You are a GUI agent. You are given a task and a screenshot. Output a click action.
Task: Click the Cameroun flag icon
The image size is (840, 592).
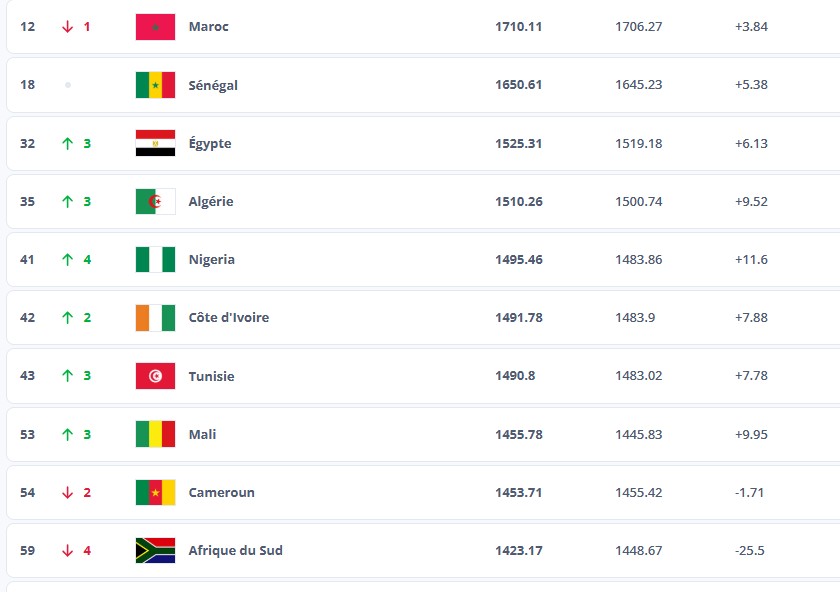[x=155, y=492]
